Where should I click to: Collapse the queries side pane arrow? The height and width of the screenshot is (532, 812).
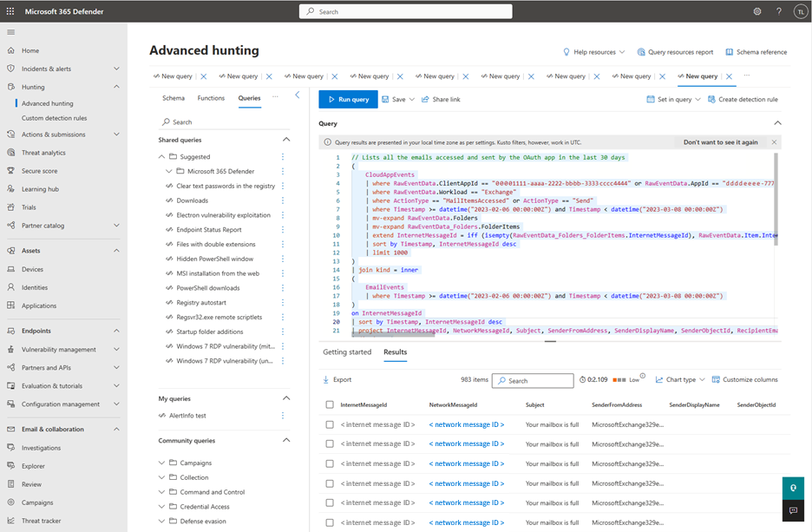[297, 95]
